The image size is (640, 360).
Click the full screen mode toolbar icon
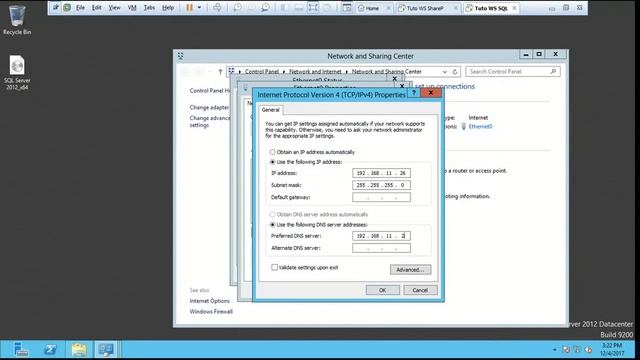(x=313, y=7)
